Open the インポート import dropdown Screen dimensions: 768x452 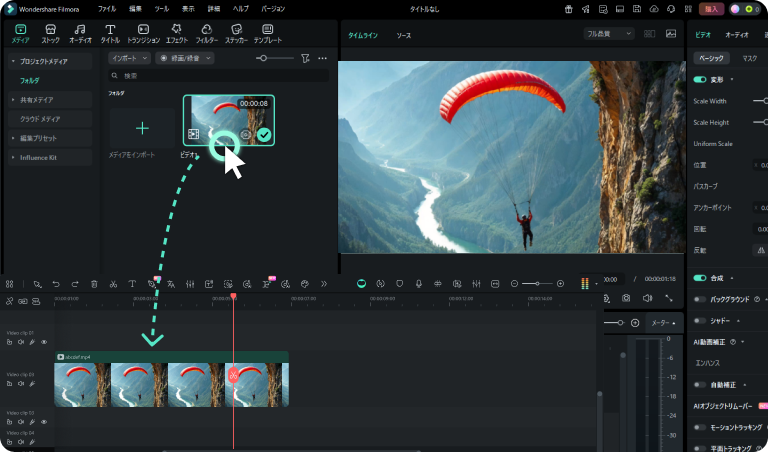tap(129, 58)
